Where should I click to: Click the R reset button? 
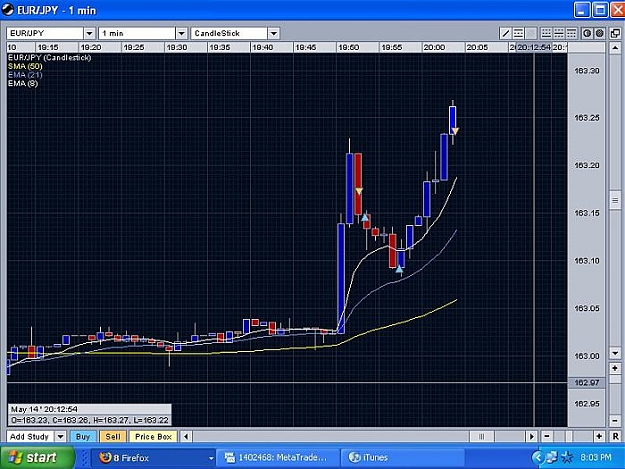coord(615,436)
